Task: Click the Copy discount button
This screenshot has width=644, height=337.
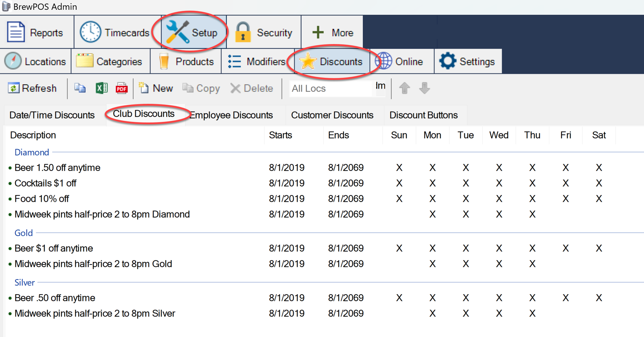Action: [201, 88]
